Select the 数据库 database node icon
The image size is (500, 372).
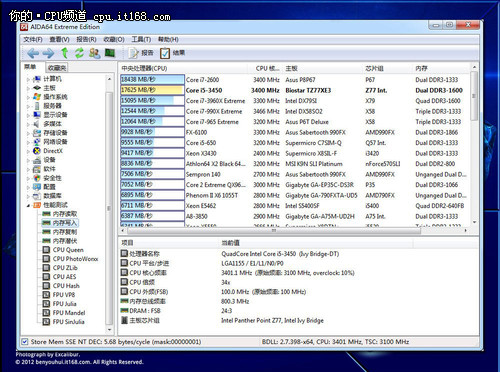pos(37,196)
